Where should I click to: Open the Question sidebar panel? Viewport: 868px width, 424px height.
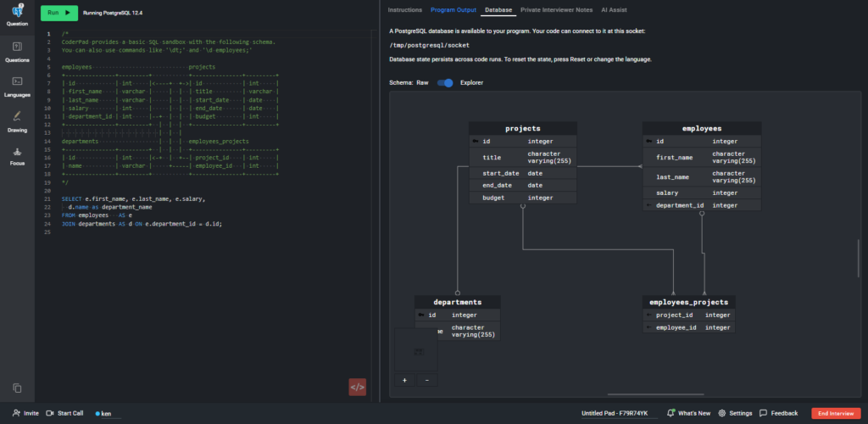click(x=17, y=14)
